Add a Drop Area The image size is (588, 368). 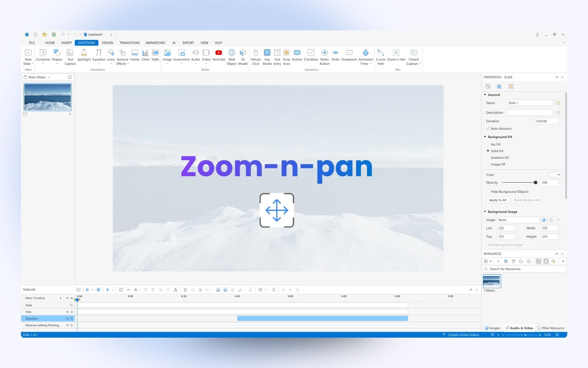286,57
